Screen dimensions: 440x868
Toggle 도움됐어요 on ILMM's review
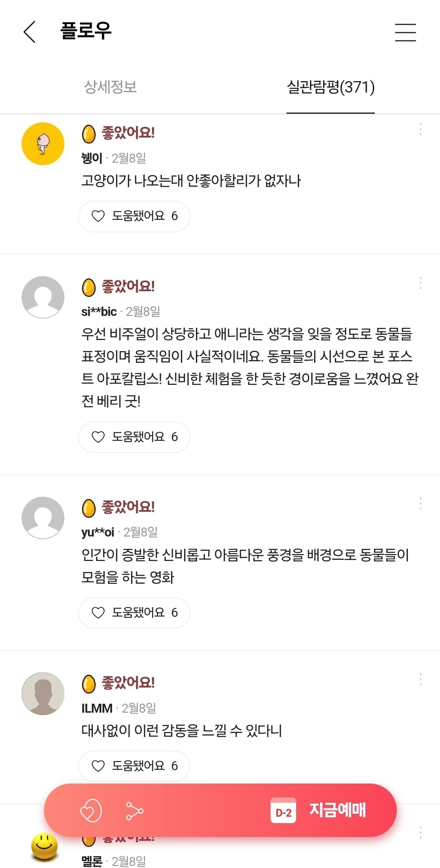pos(134,766)
